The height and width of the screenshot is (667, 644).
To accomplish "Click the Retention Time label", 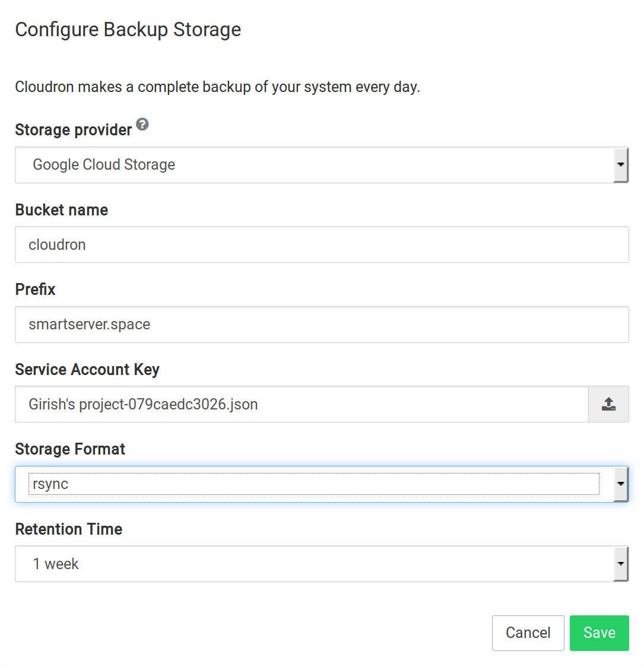I will pos(69,529).
